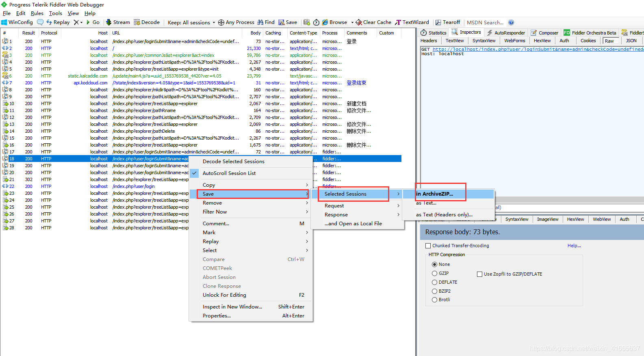Expand Request submenu

358,205
